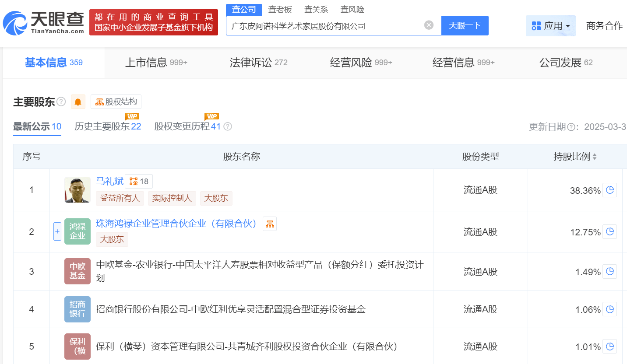Switch to 上市信息 tab
This screenshot has width=627, height=364.
coord(156,63)
